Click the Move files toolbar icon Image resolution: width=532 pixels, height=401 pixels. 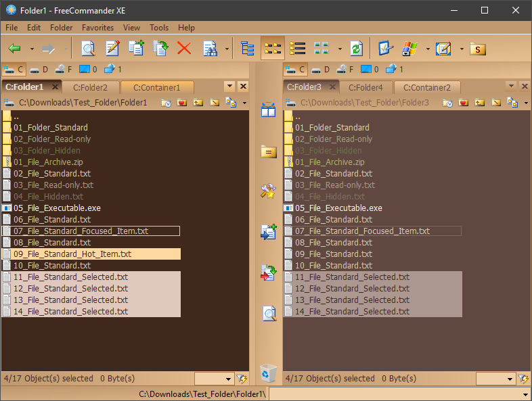click(x=160, y=49)
